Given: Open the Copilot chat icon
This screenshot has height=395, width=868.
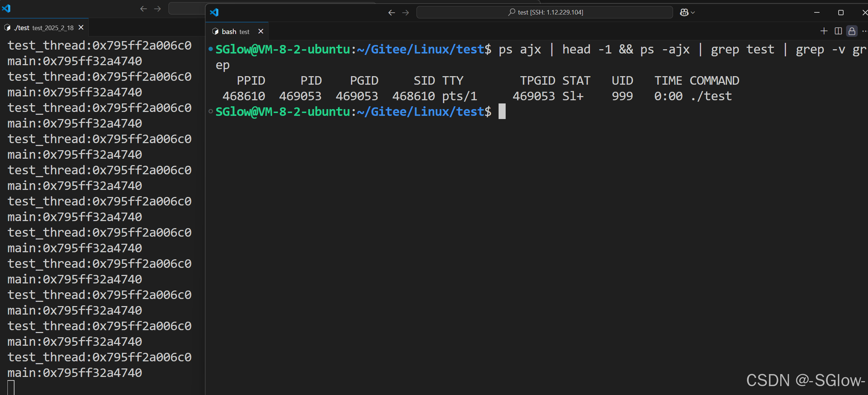Looking at the screenshot, I should pyautogui.click(x=684, y=12).
